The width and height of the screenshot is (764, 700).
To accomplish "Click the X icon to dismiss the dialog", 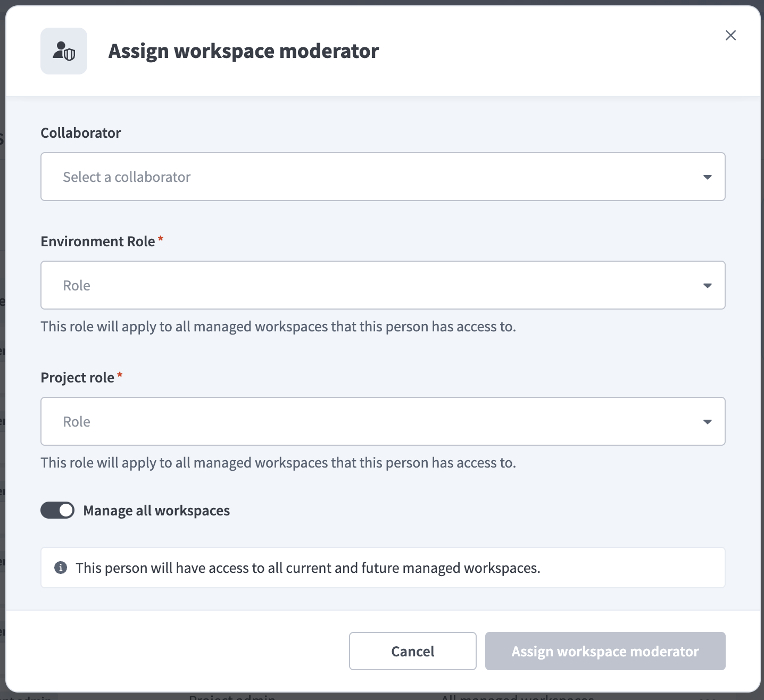I will pyautogui.click(x=730, y=35).
